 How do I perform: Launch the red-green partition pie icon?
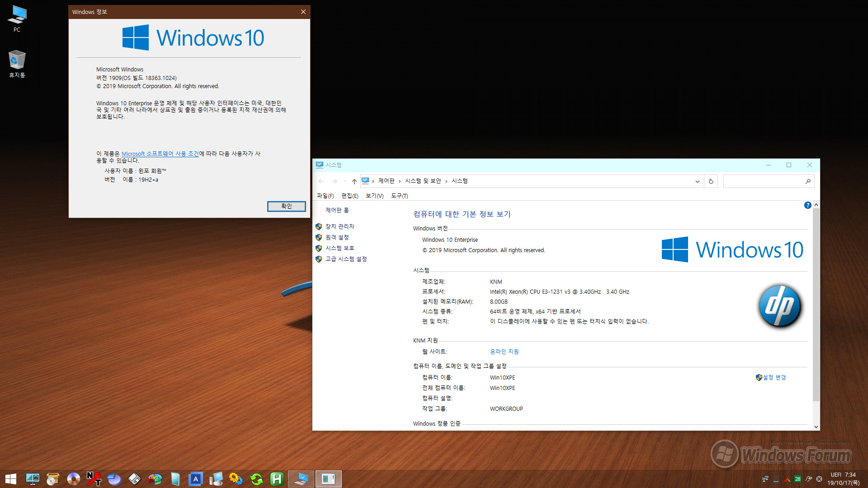pos(155,479)
